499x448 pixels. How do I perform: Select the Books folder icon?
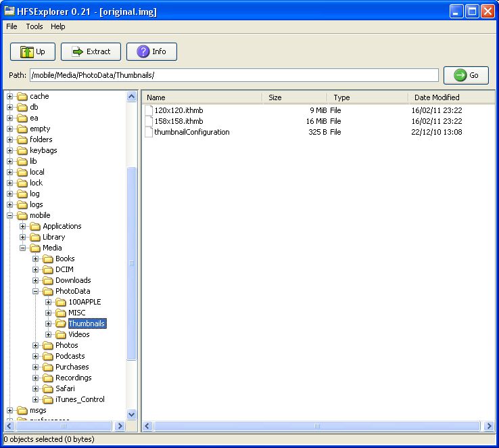[x=48, y=259]
